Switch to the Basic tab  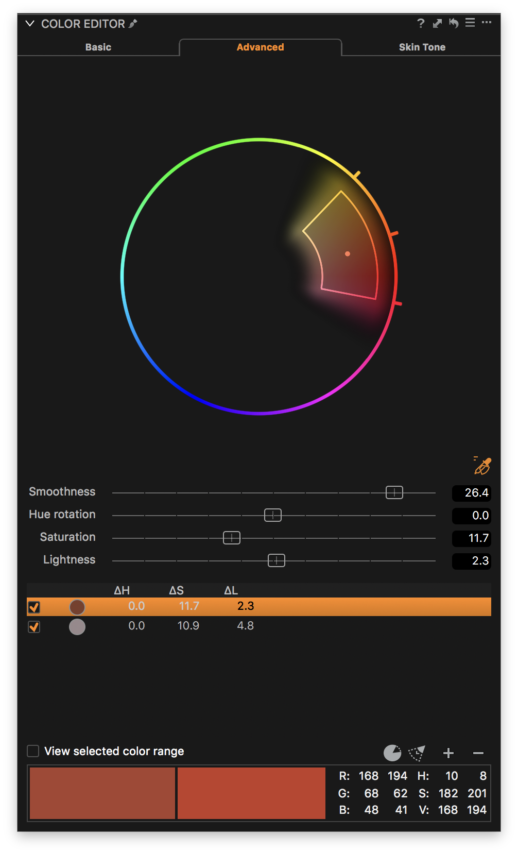pos(98,47)
